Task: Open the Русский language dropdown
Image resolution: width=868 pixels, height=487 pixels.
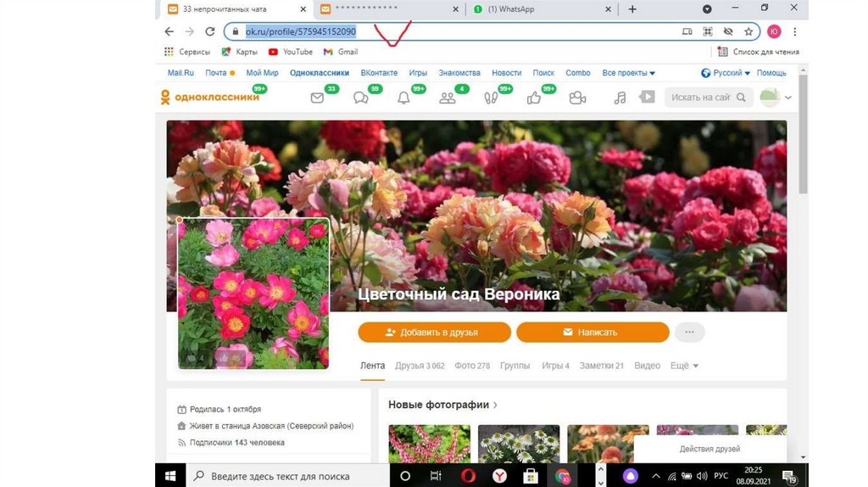Action: pos(726,73)
